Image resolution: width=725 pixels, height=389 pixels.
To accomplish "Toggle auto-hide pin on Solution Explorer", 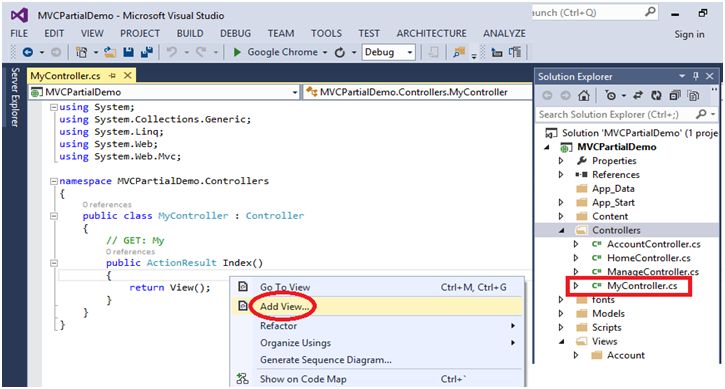I will pos(696,76).
